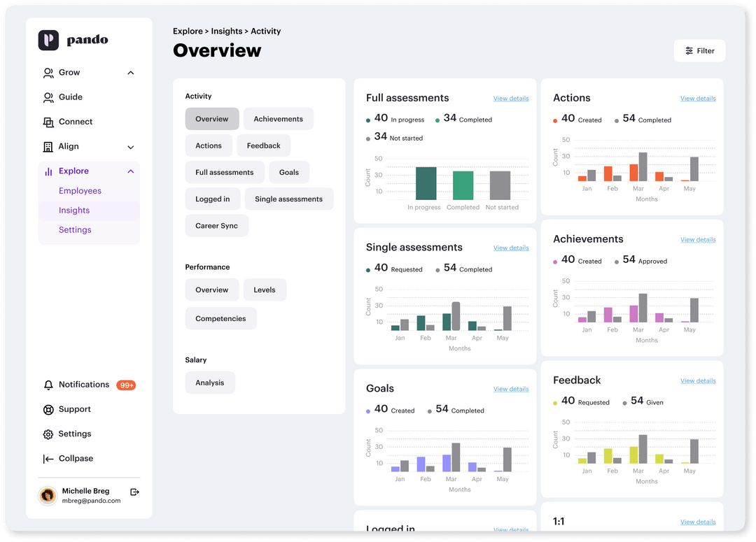This screenshot has height=542, width=756.
Task: Open Connect from the sidebar icon
Action: pyautogui.click(x=48, y=121)
